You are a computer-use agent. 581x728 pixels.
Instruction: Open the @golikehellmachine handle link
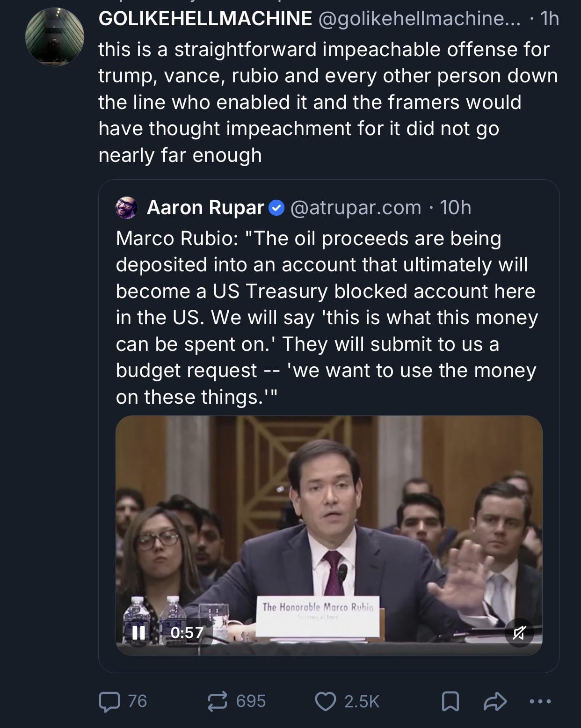point(419,19)
